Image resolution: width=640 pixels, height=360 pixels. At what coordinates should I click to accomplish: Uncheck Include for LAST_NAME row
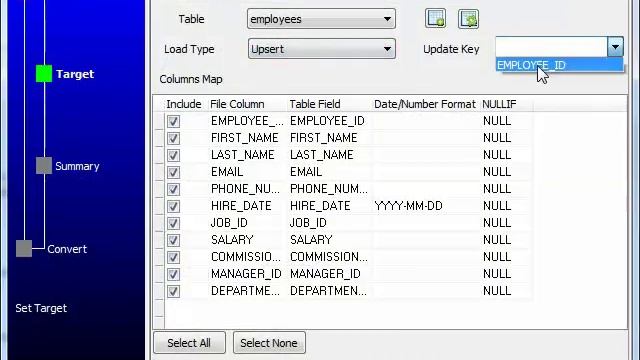click(x=173, y=156)
